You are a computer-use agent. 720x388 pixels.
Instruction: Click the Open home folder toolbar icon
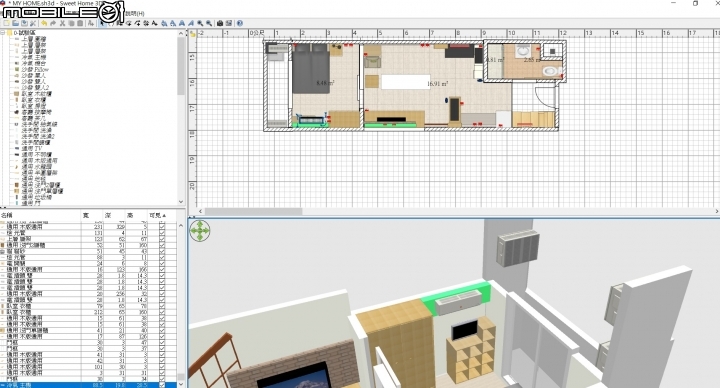(x=15, y=23)
